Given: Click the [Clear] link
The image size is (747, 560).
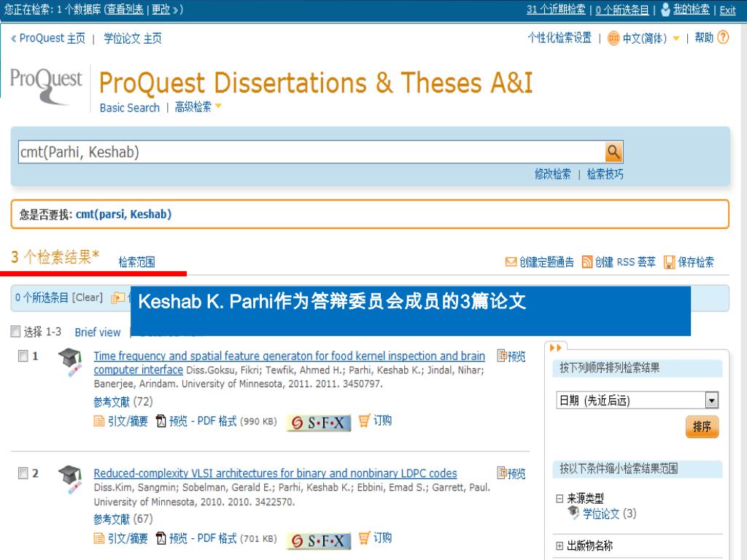Looking at the screenshot, I should coord(88,297).
